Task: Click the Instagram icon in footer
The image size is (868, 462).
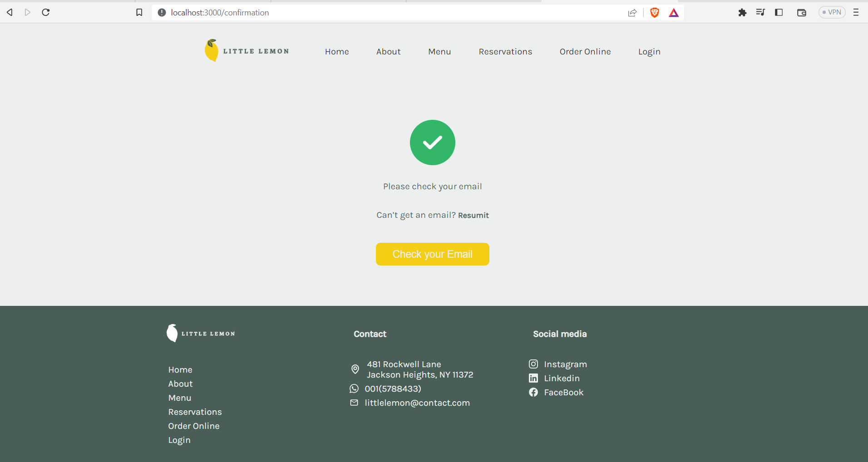Action: point(533,364)
